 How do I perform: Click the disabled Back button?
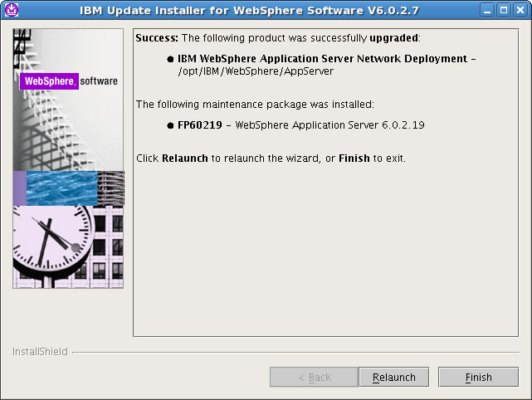click(x=314, y=377)
